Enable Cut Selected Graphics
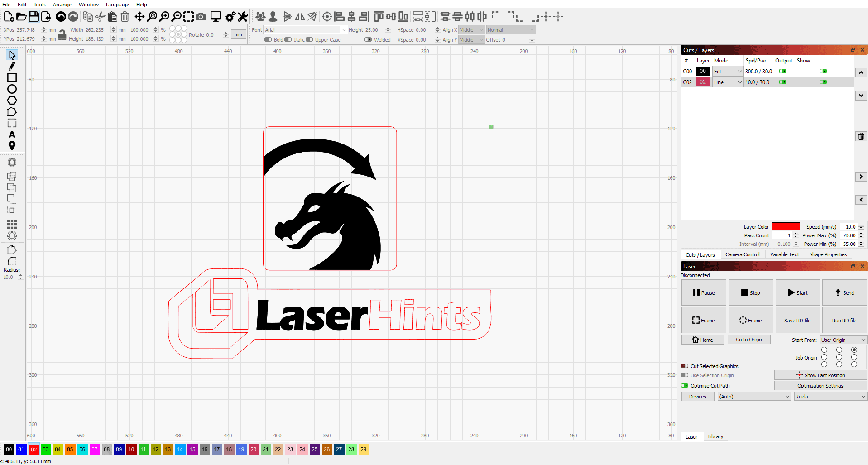The width and height of the screenshot is (868, 465). click(x=684, y=366)
